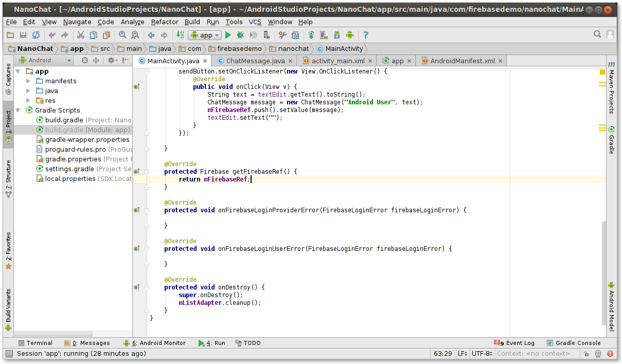Viewport: 622px width, 364px height.
Task: Click the Replace toolbar icon
Action: pyautogui.click(x=135, y=35)
